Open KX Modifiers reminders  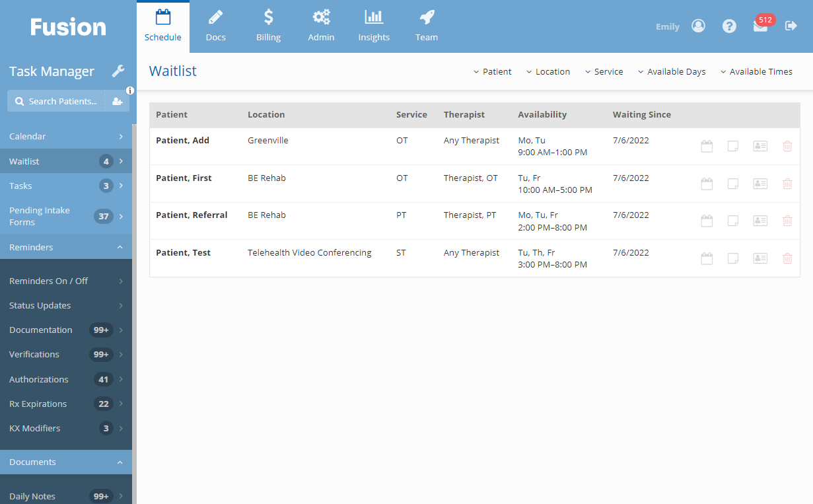[x=66, y=428]
